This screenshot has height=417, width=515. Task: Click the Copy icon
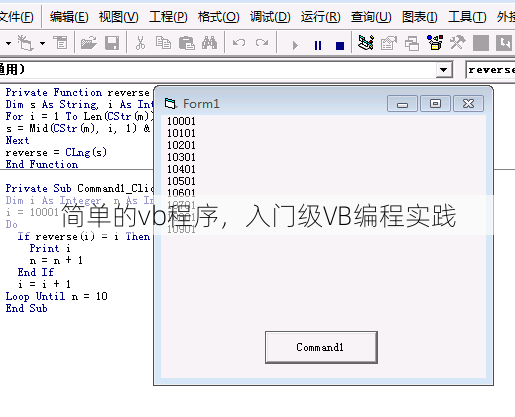pyautogui.click(x=163, y=43)
